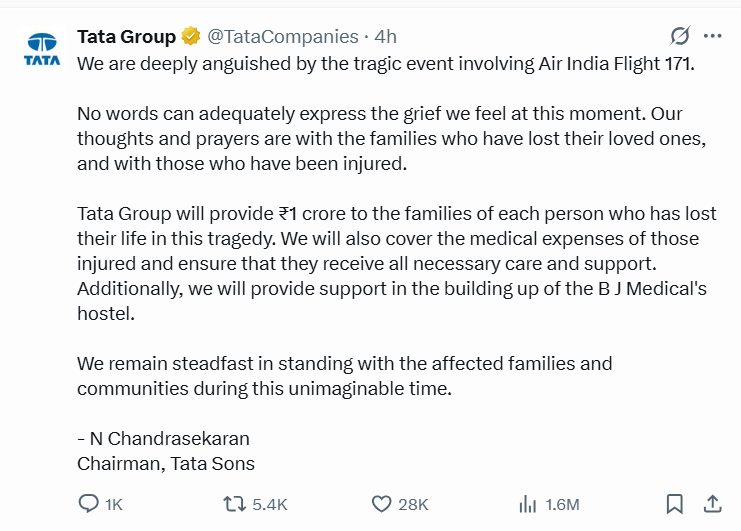Bookmark this post
The width and height of the screenshot is (741, 531).
click(x=674, y=504)
